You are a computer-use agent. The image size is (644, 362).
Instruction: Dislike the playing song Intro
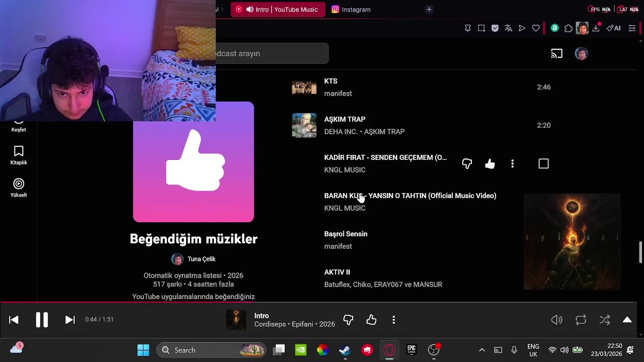[348, 320]
